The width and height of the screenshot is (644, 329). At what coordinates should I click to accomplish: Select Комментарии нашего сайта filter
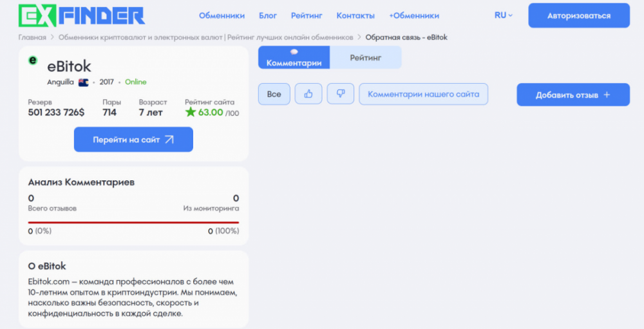[x=424, y=94]
